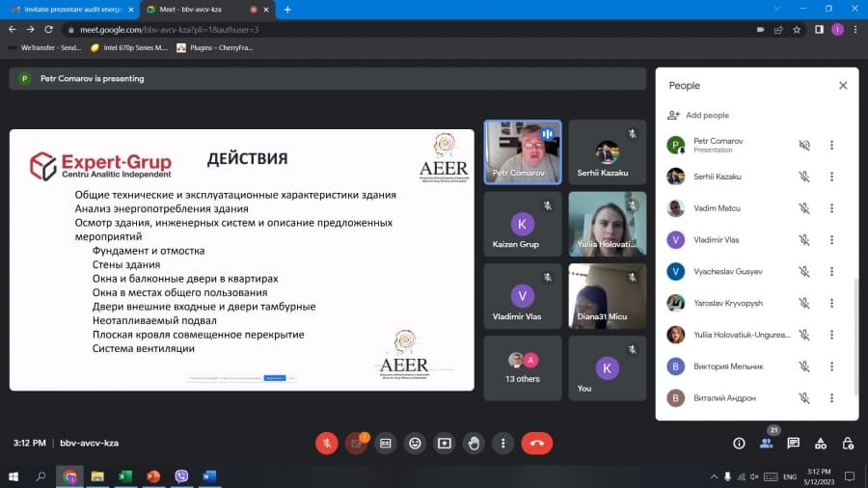Mute icon beside Vadim Matcu
Viewport: 868px width, 488px height.
tap(804, 208)
